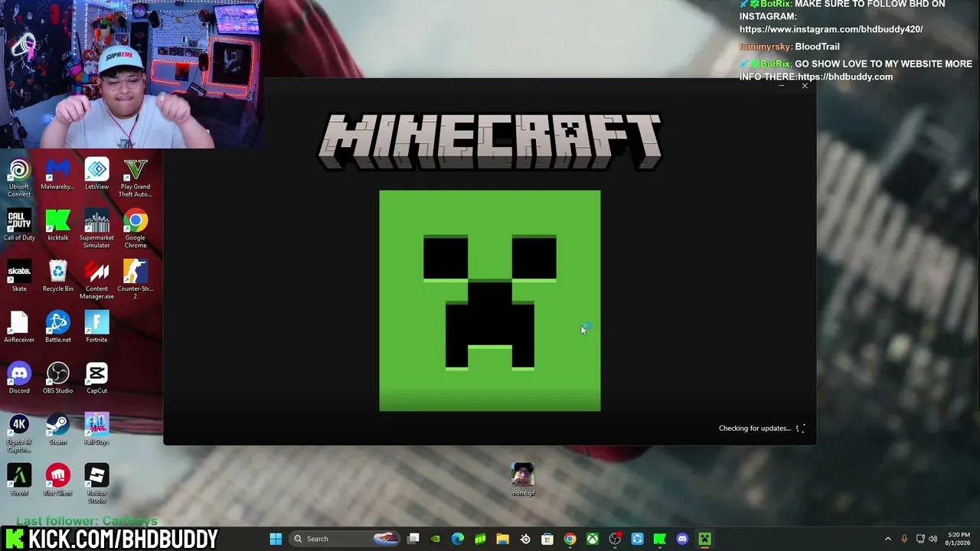Select the AirReceiver desktop icon

pos(19,328)
